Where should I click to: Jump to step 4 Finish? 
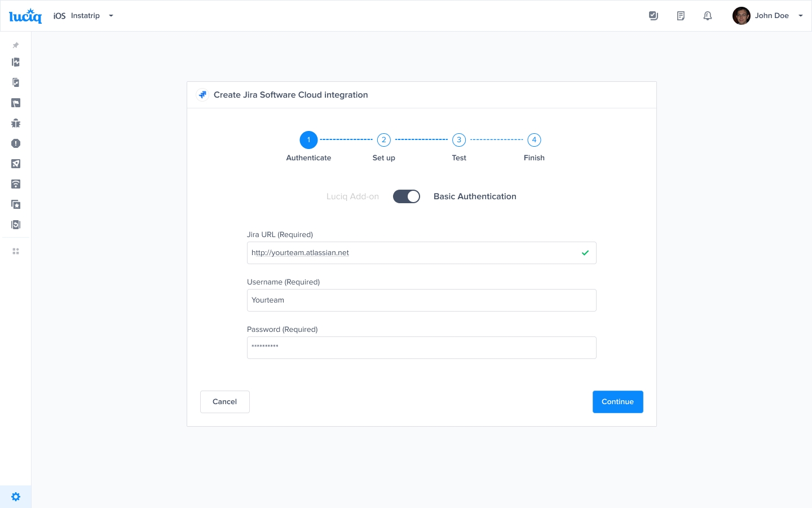pos(534,140)
